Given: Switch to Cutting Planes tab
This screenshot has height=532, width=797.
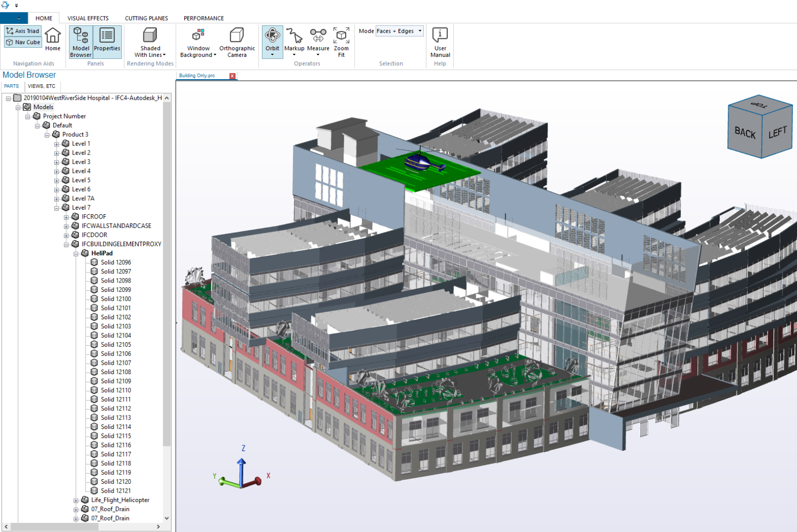Looking at the screenshot, I should point(146,18).
